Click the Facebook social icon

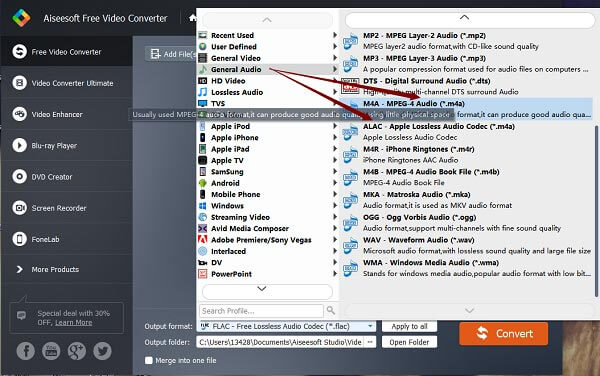tap(26, 351)
